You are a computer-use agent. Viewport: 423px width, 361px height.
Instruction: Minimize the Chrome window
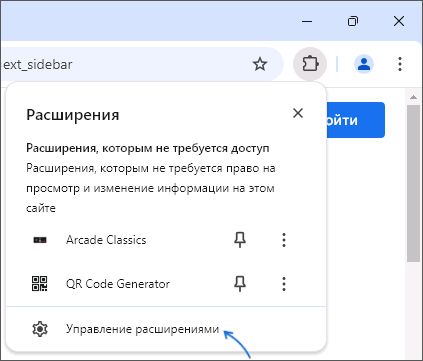[307, 21]
